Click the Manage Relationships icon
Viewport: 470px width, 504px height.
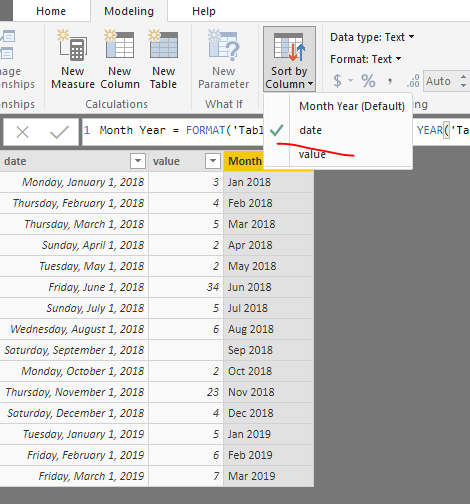7,45
